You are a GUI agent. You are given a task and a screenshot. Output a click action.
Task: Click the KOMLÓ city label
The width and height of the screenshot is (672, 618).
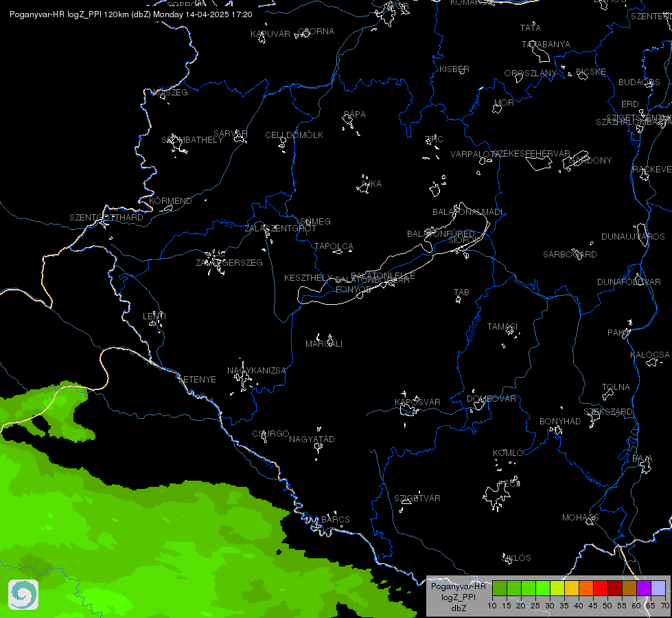[x=508, y=453]
